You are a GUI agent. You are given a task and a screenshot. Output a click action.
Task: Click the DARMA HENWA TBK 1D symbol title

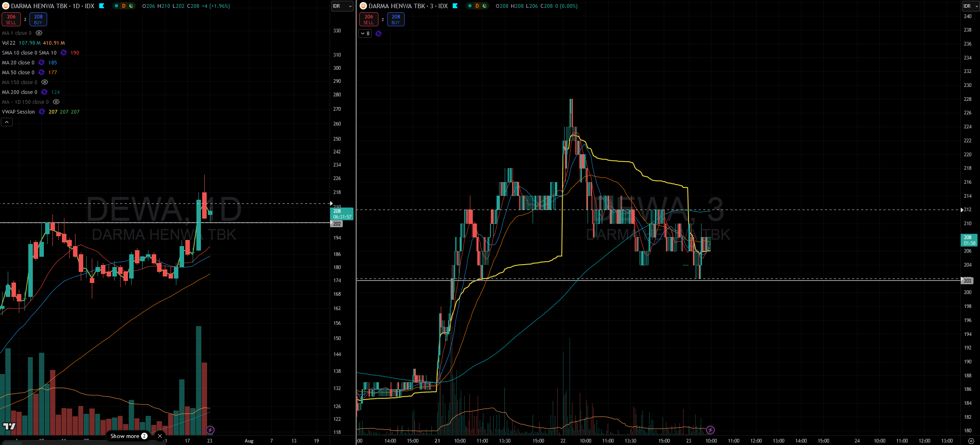point(52,6)
